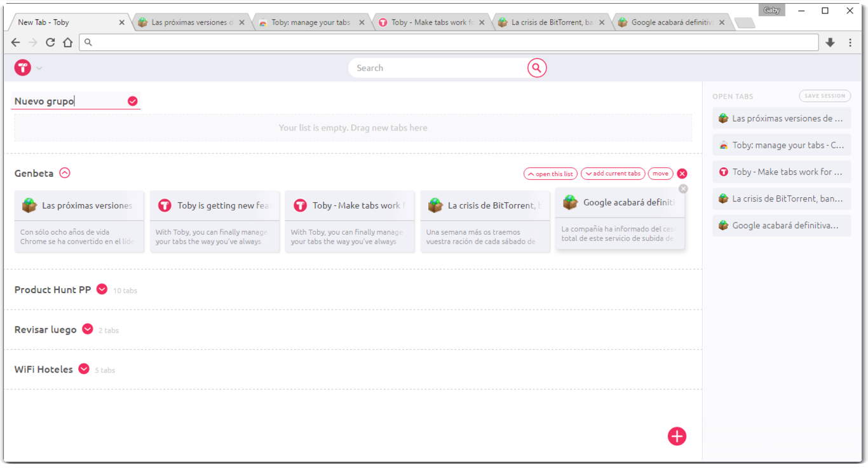Click the open this list button
Screen dimensions: 868x468
tap(550, 174)
